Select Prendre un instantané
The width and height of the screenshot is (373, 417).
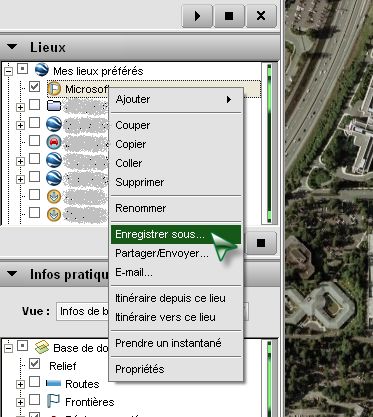[x=176, y=343]
